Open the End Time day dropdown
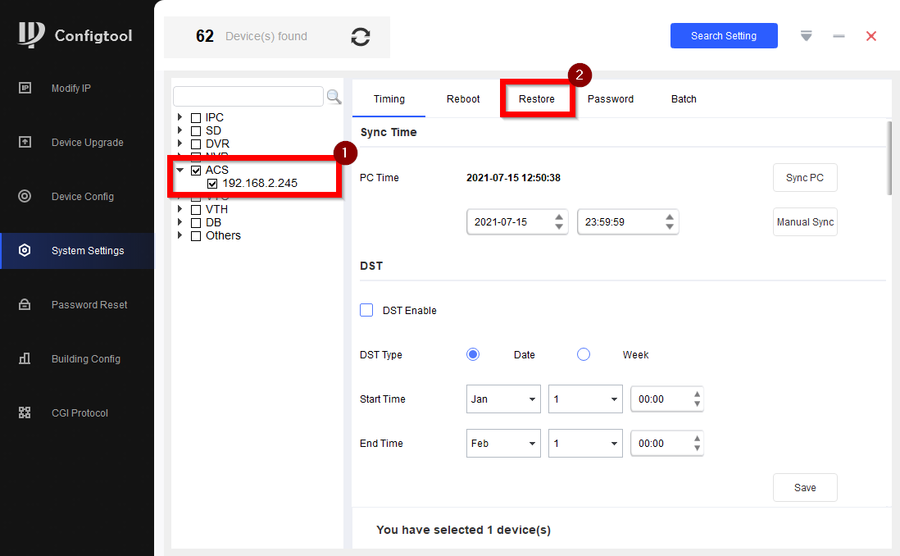900x556 pixels. click(x=585, y=443)
